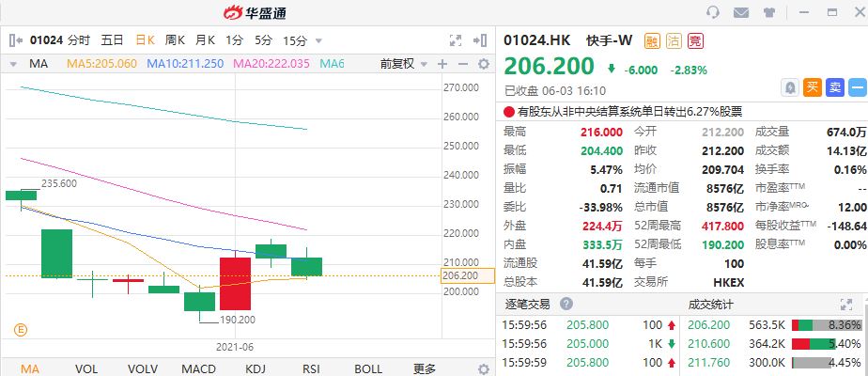Screen dimensions: 868x376
Task: Select the BOLL indicator tab
Action: coord(368,368)
